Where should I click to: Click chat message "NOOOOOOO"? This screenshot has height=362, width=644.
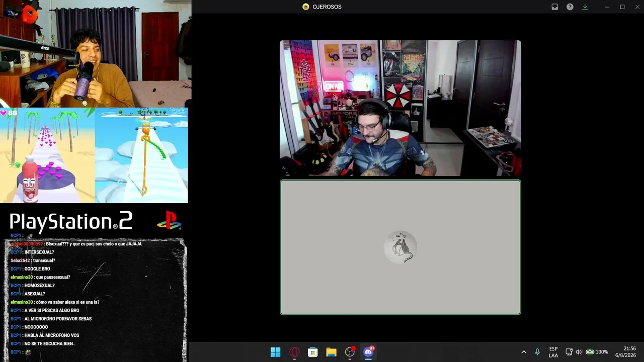(36, 327)
